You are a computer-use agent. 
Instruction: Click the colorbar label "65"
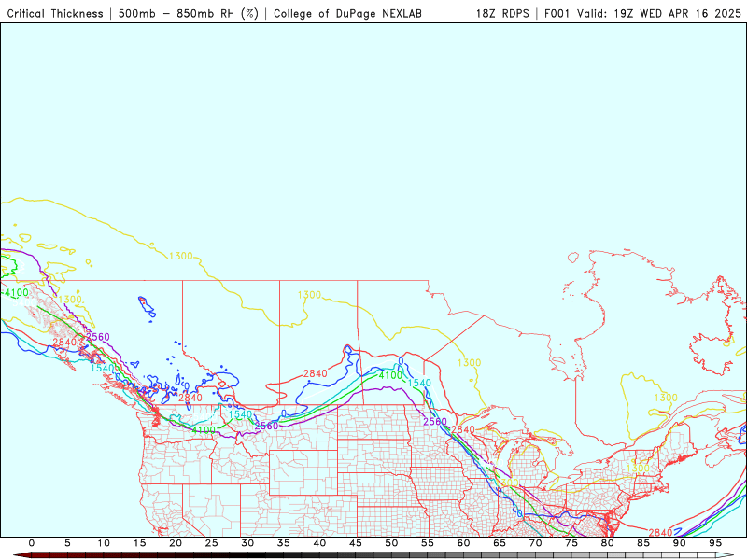[500, 543]
